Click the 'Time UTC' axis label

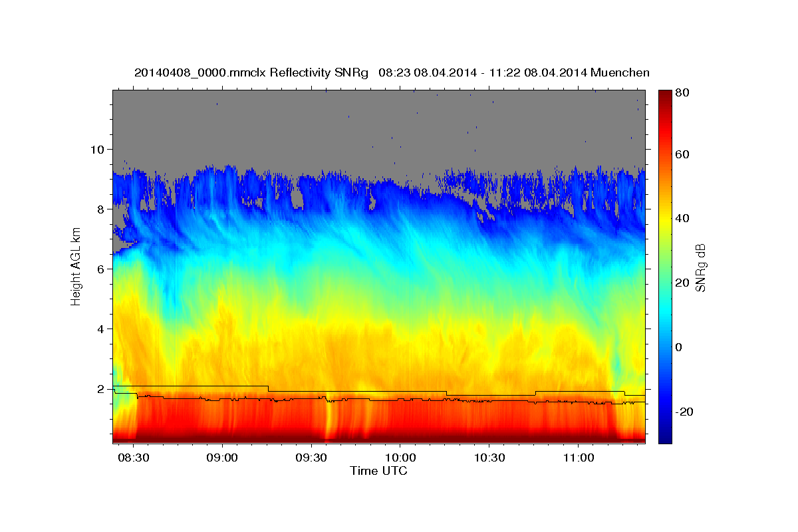(378, 471)
